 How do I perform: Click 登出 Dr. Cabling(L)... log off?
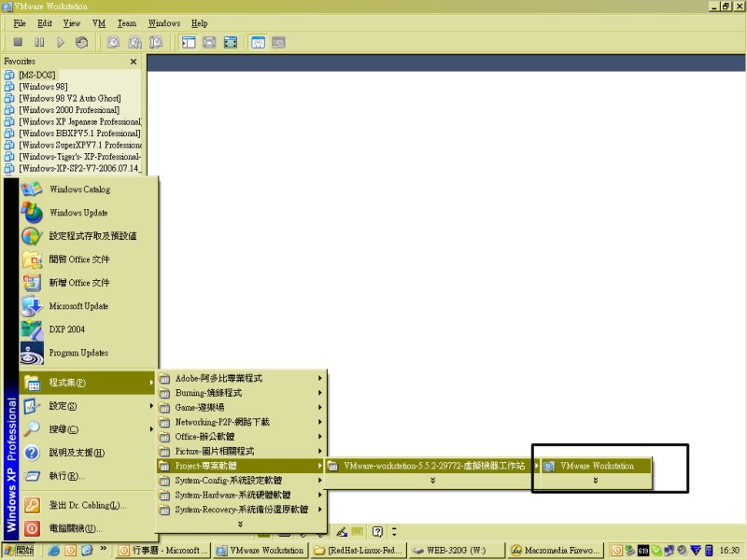pos(88,505)
